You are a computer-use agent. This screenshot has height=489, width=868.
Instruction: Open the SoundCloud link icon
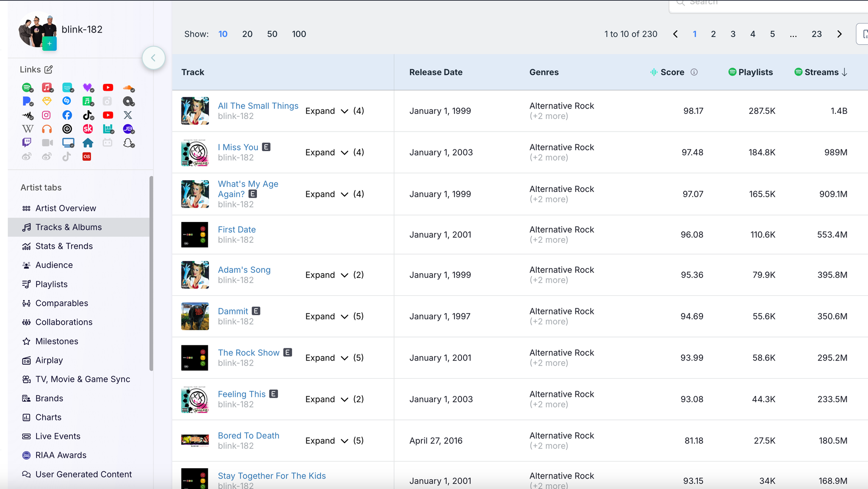click(x=128, y=88)
